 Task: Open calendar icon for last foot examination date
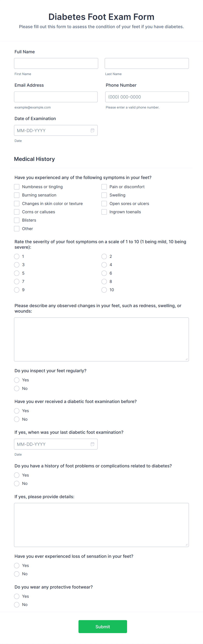click(x=92, y=444)
